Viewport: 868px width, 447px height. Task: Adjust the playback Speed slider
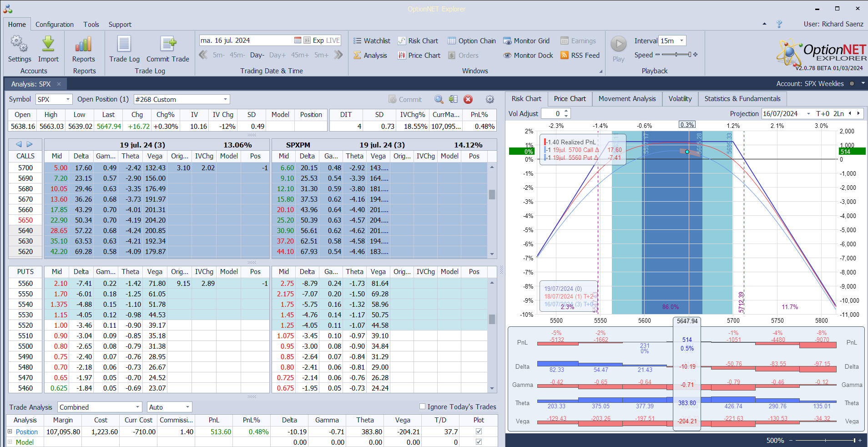[676, 55]
